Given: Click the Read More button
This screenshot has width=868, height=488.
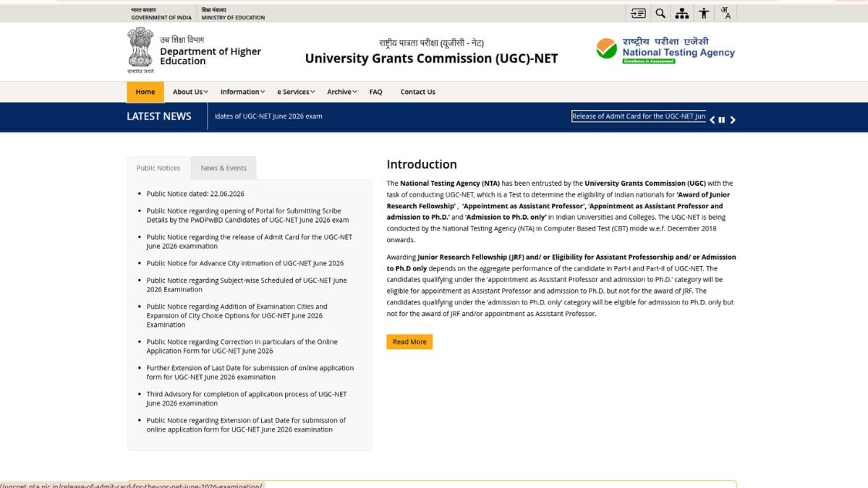Looking at the screenshot, I should coord(409,342).
